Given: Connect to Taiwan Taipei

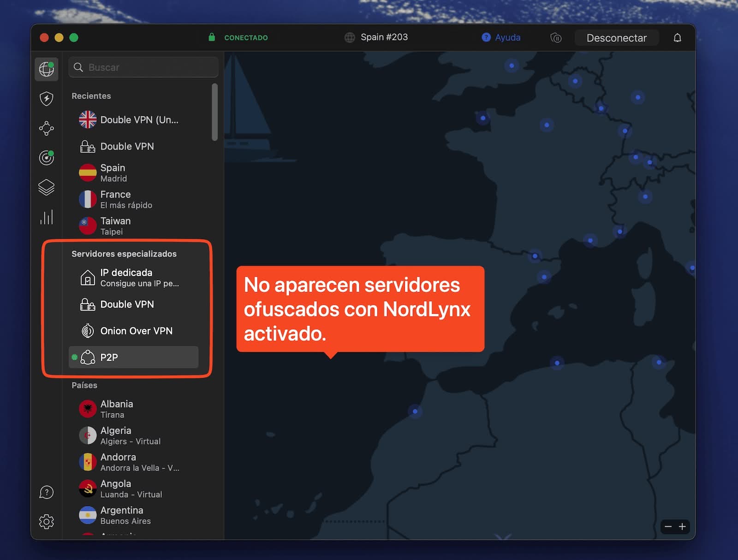Looking at the screenshot, I should pos(134,226).
